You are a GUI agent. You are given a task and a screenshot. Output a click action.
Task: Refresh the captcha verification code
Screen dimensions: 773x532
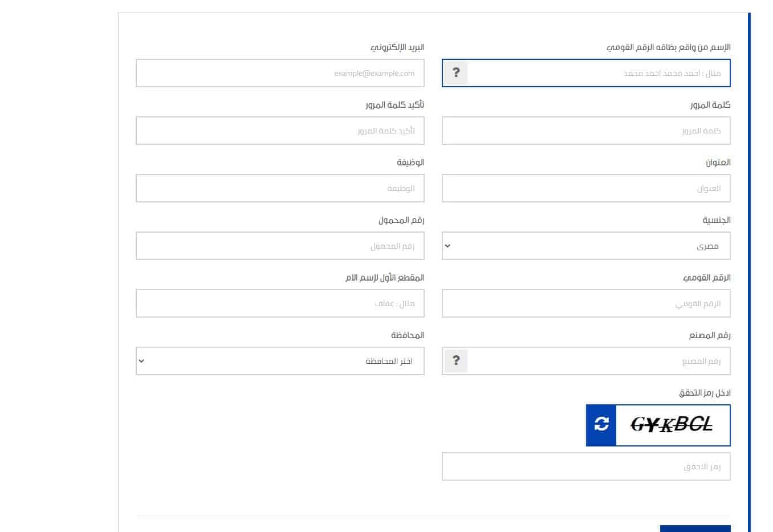601,425
